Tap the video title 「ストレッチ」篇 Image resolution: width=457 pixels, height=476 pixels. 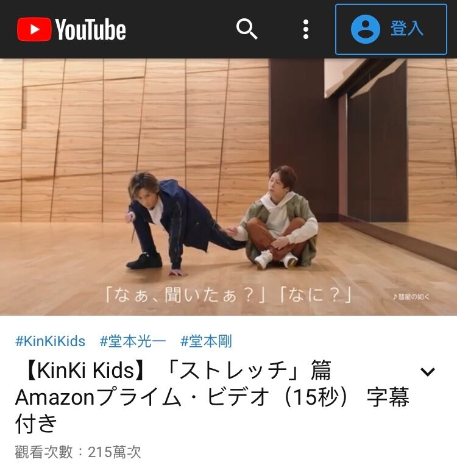click(247, 371)
